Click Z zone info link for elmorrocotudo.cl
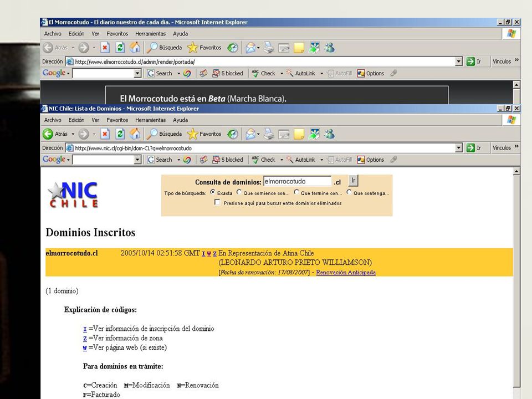532x399 pixels. 215,253
